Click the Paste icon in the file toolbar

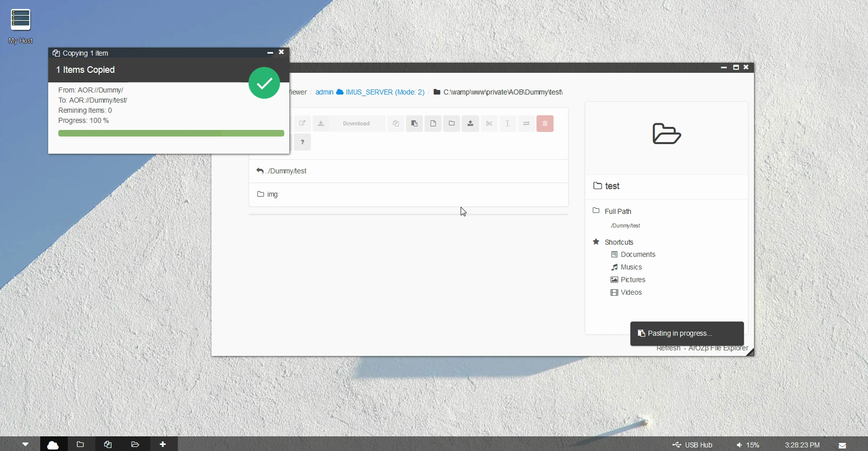click(x=414, y=124)
